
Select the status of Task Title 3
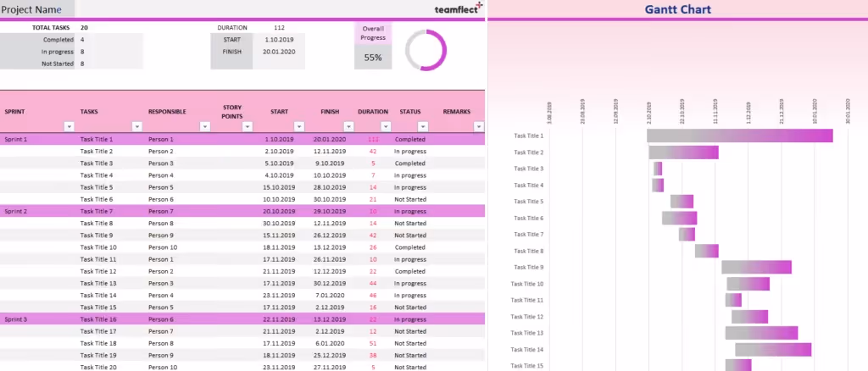click(410, 163)
